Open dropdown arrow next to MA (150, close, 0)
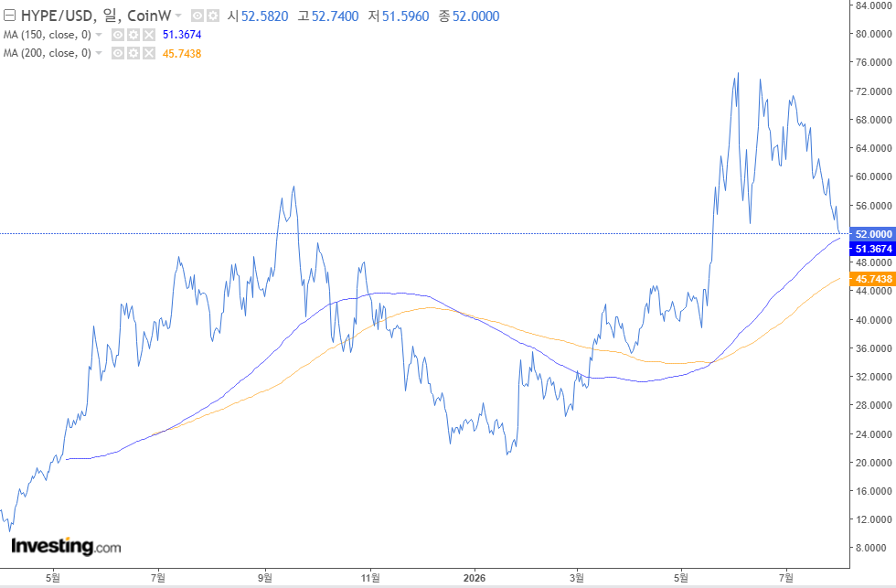 (x=99, y=35)
